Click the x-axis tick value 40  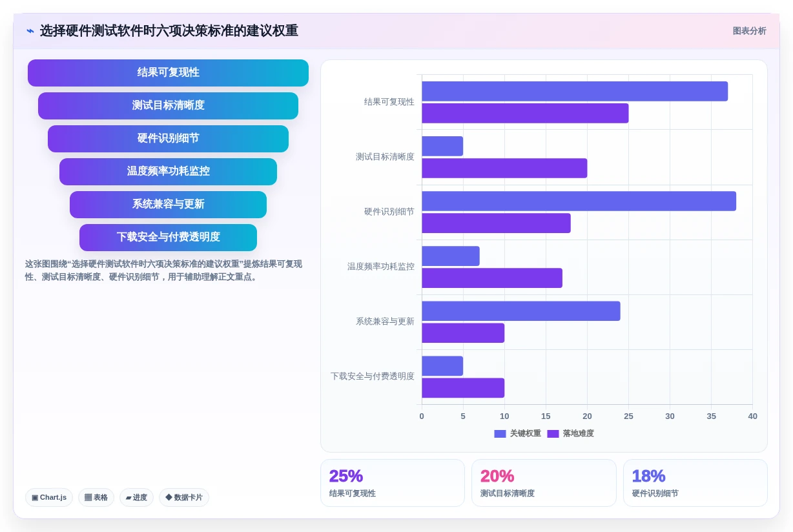click(752, 416)
